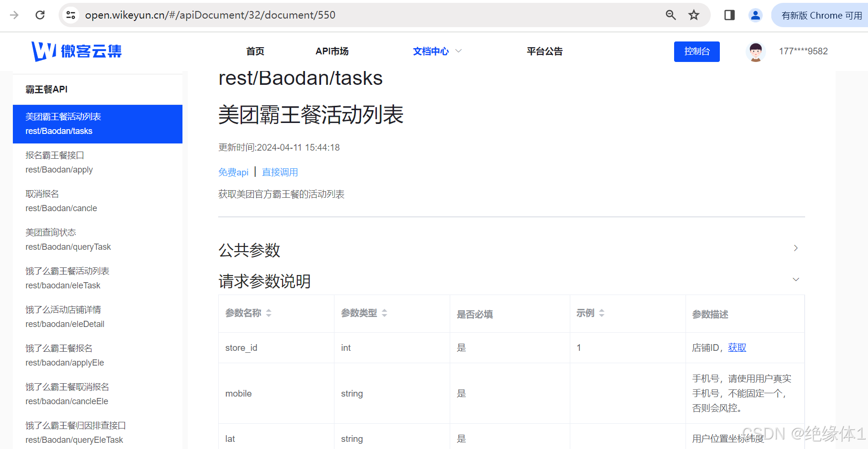Viewport: 868px width, 449px height.
Task: Click the 免费api link
Action: 233,172
